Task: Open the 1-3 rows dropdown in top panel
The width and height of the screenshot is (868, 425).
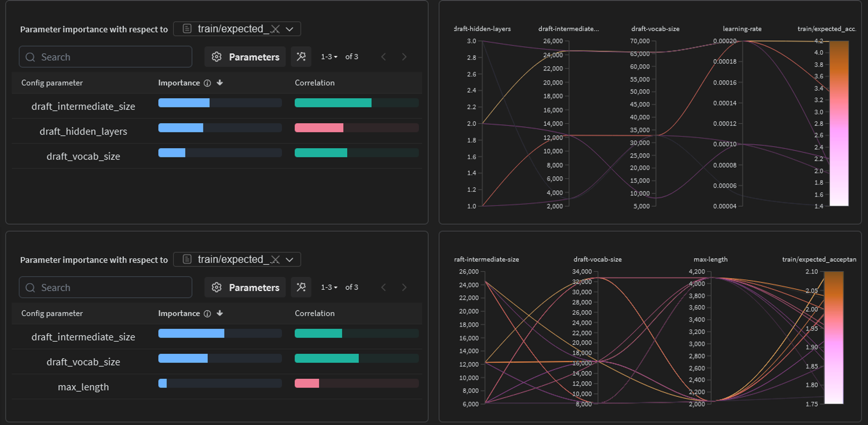Action: pos(329,56)
